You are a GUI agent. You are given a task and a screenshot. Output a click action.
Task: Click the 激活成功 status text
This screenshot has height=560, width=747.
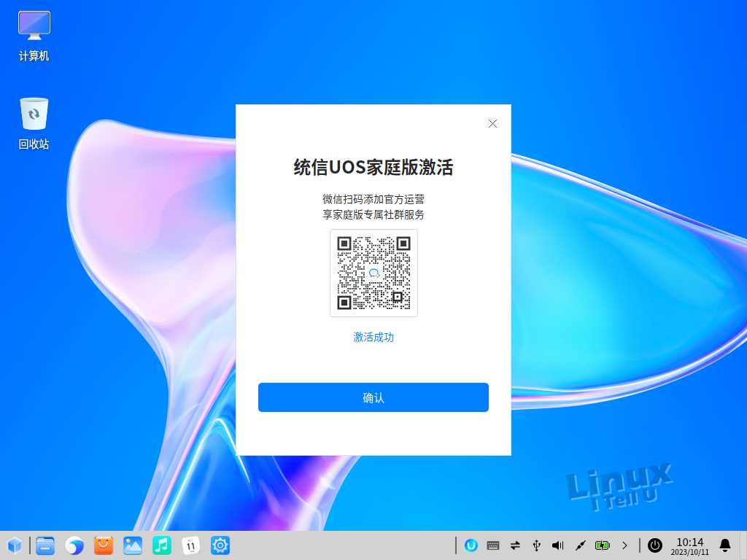[x=373, y=337]
